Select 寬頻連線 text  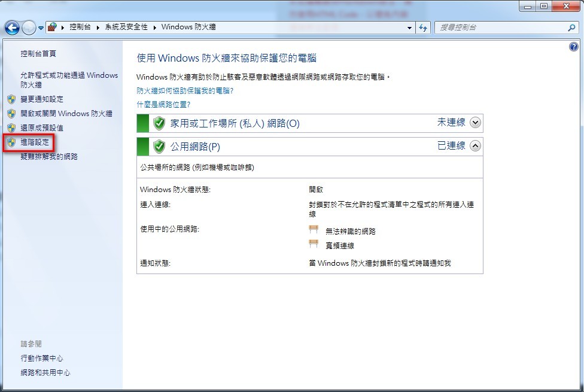pyautogui.click(x=340, y=246)
